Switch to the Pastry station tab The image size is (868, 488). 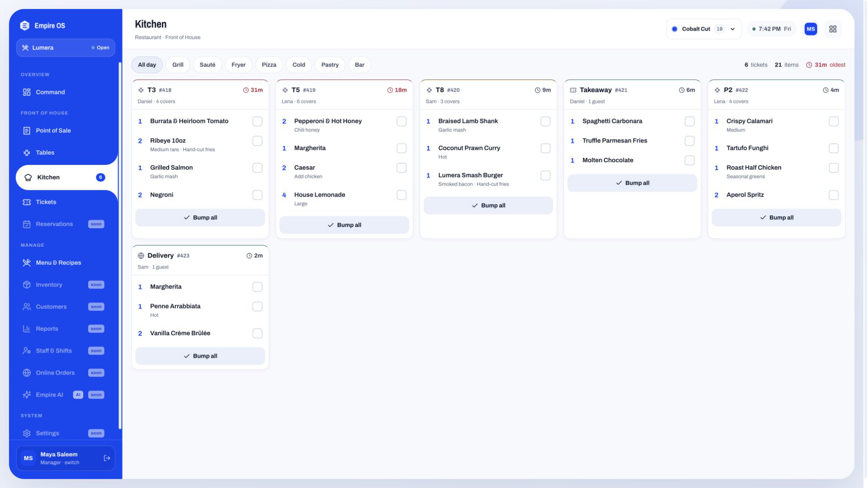tap(330, 65)
